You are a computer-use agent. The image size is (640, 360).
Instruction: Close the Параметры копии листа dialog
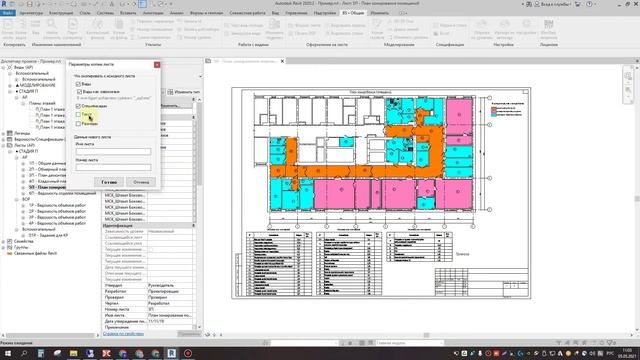[157, 65]
